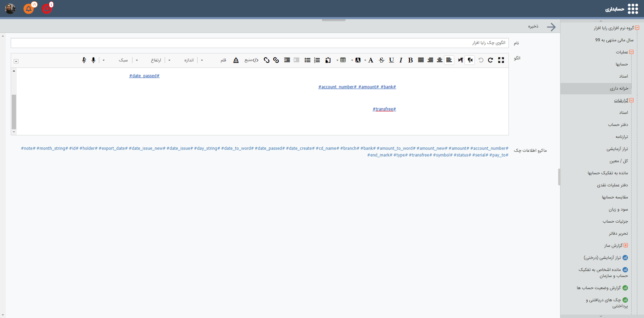Open ترازنامه report
Screen dimensions: 644x318
622,137
